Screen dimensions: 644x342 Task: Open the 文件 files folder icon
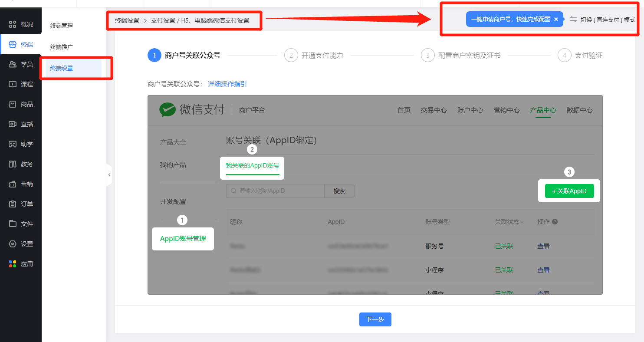pos(13,224)
